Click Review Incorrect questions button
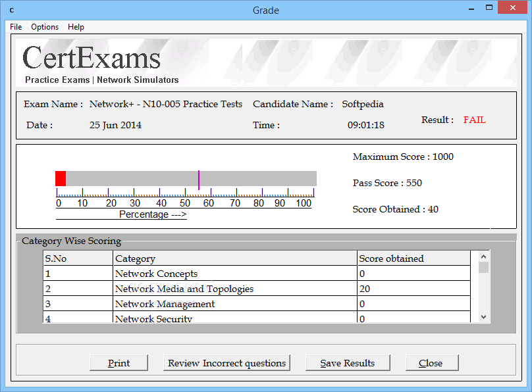The height and width of the screenshot is (392, 532). click(x=226, y=363)
